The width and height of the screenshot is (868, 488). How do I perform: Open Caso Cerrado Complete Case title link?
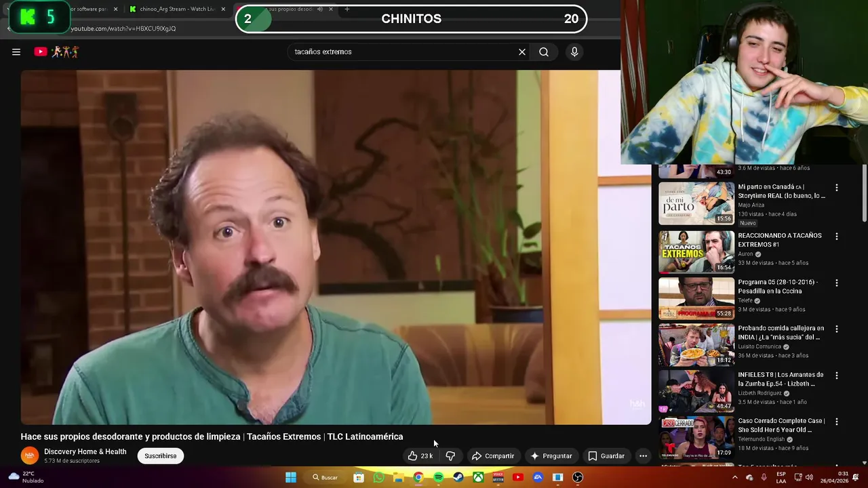pyautogui.click(x=781, y=425)
